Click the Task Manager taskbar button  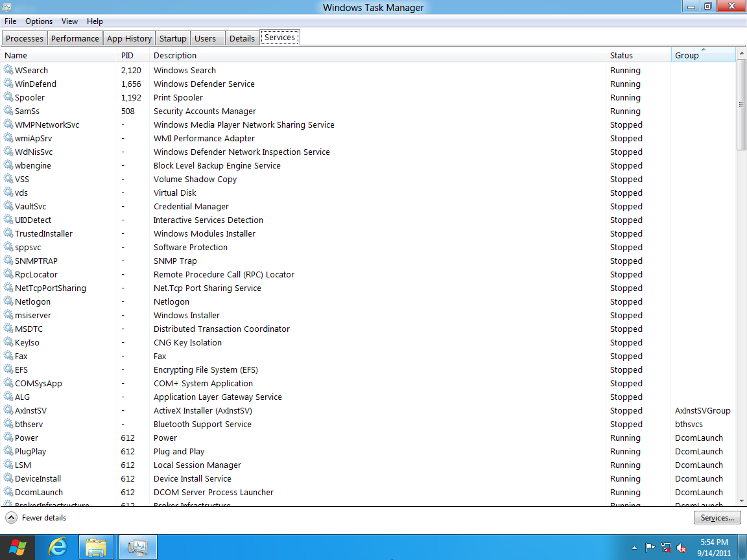(137, 547)
